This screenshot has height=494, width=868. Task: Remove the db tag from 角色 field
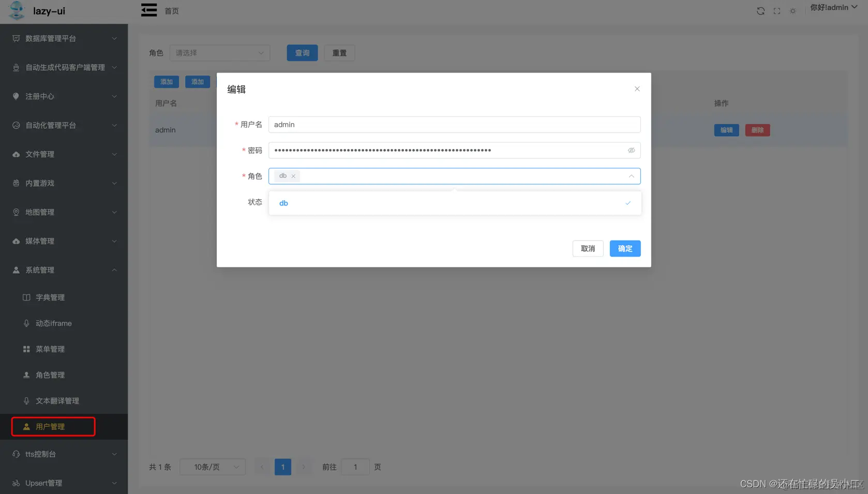293,176
